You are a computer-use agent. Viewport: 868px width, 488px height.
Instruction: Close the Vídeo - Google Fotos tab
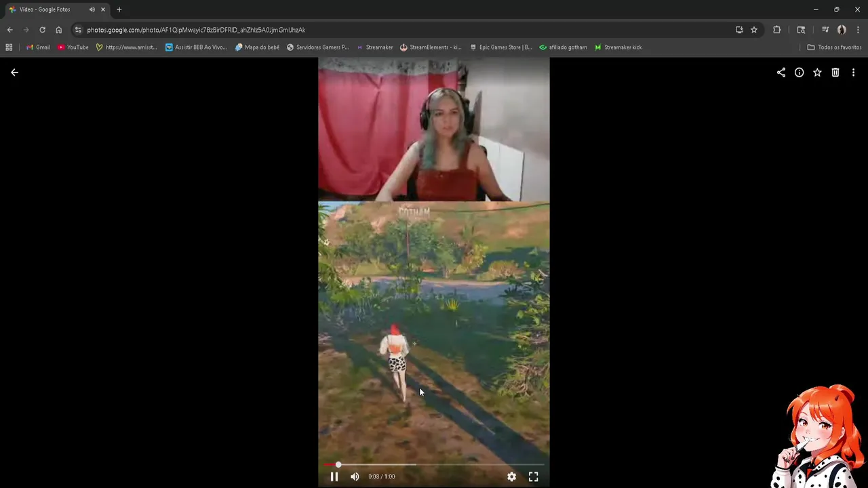click(103, 9)
